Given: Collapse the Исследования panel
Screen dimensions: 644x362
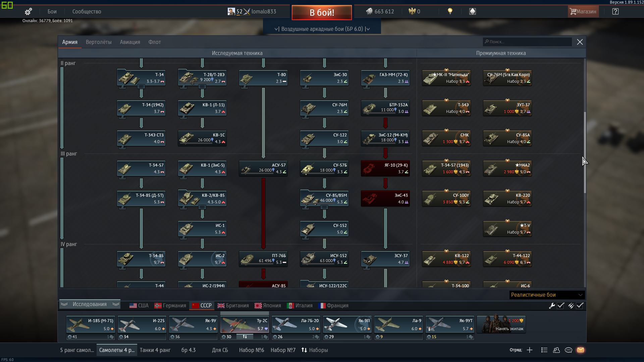Looking at the screenshot, I should tap(90, 304).
